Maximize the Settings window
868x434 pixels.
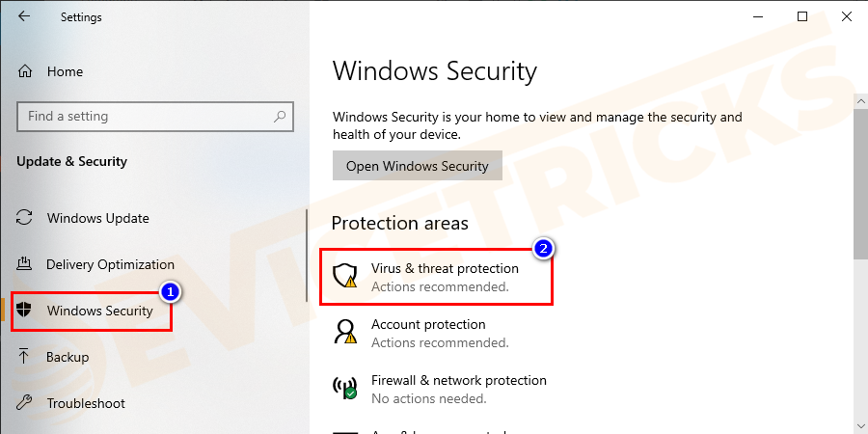802,16
